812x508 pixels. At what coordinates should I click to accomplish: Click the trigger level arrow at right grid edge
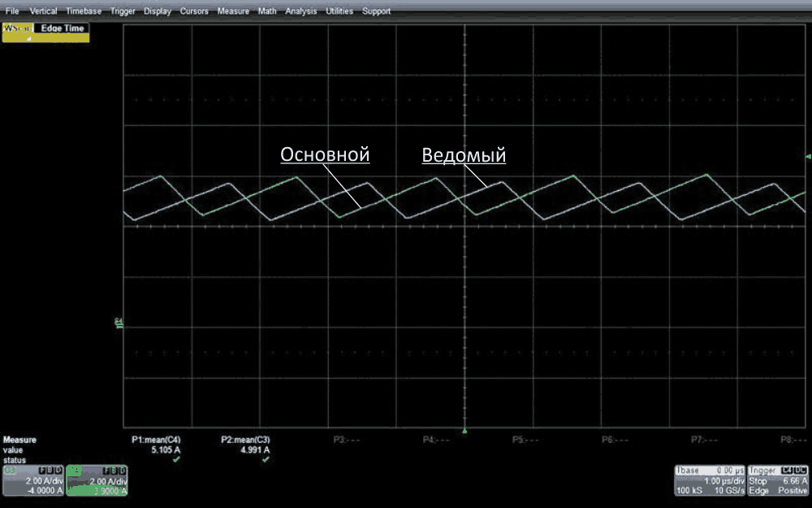[809, 157]
